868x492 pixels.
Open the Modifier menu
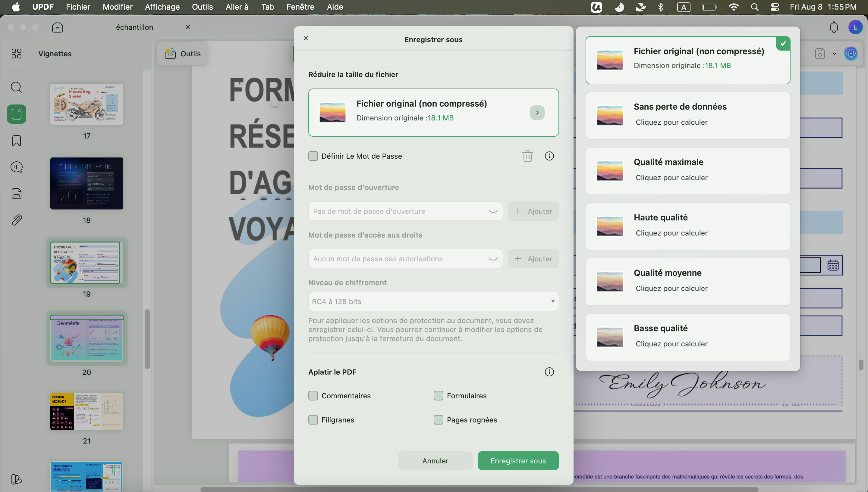(118, 7)
